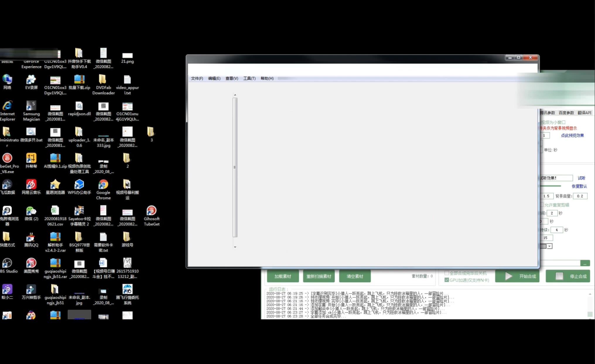Click the 工具(T) menu item

pos(249,78)
